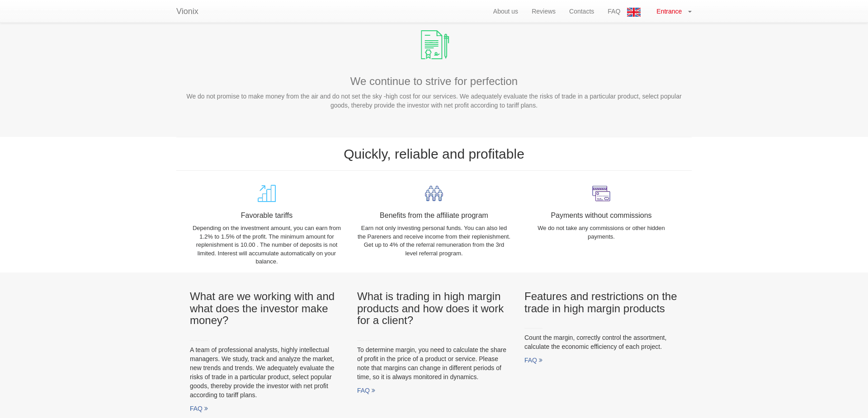Open the About us menu item

pos(505,11)
